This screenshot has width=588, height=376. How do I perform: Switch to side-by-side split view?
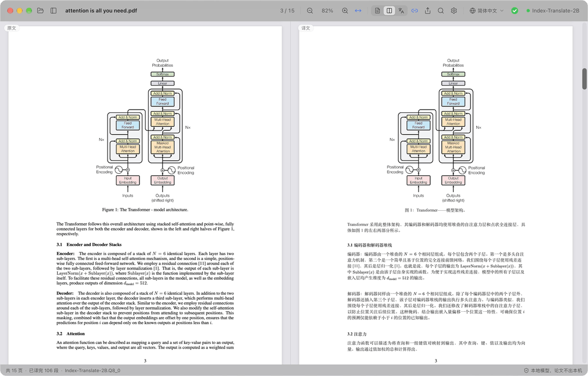tap(389, 11)
